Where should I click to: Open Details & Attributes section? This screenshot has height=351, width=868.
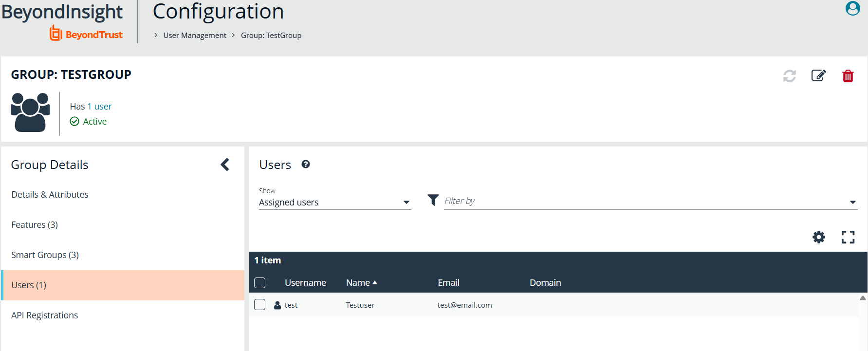pos(50,195)
